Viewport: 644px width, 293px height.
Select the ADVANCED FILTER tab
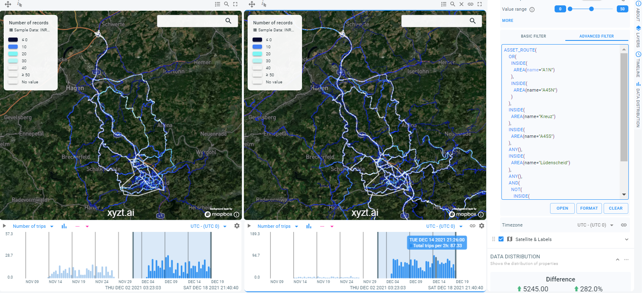point(597,36)
